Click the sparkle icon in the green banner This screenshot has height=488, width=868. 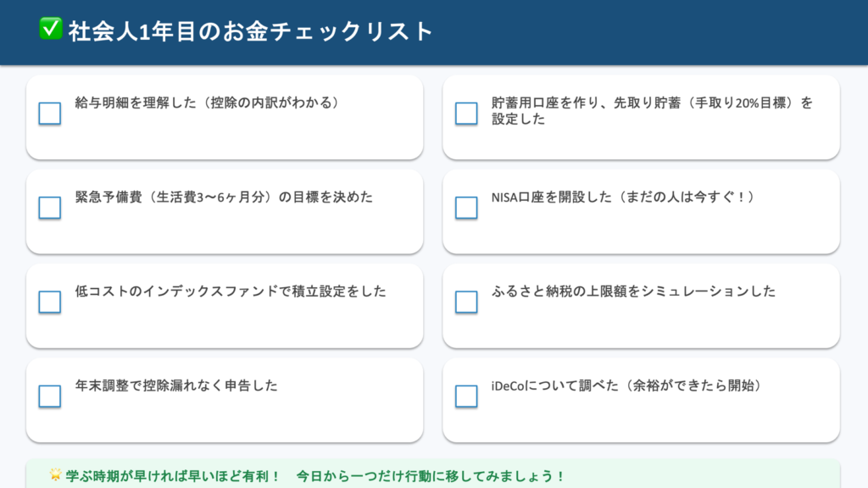coord(57,475)
